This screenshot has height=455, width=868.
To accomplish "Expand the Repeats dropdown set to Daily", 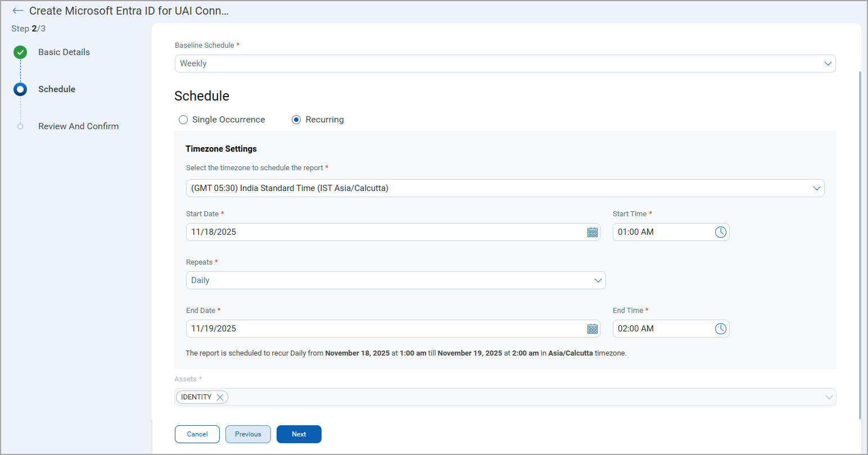I will coord(598,280).
